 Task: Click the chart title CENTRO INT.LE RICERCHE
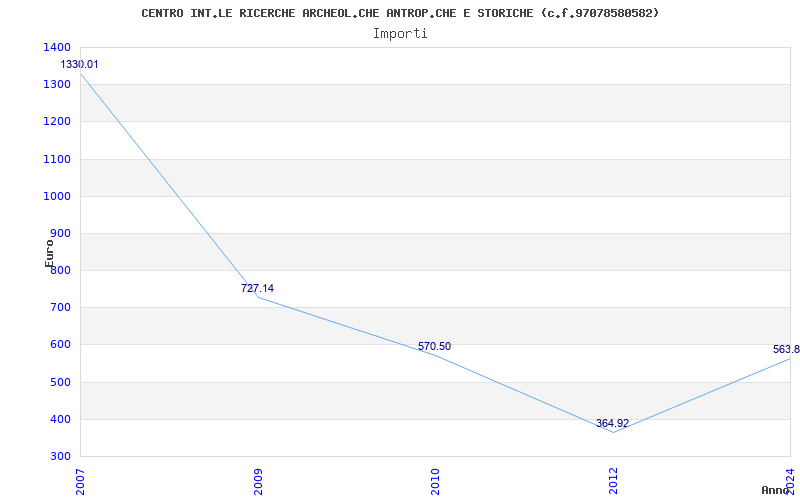pyautogui.click(x=400, y=13)
